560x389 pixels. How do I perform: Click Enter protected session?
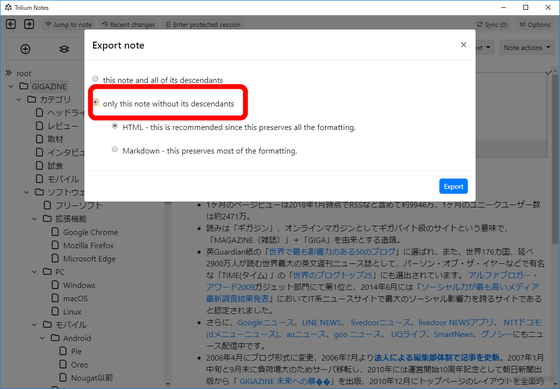coord(203,25)
